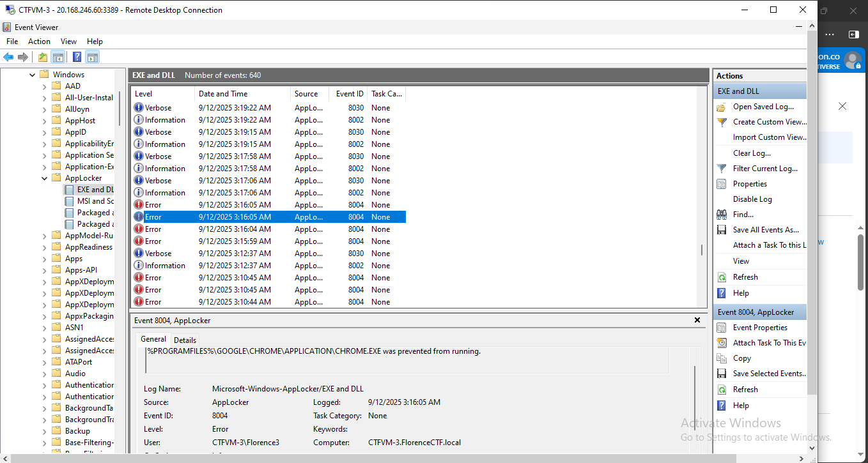Click the Event Properties icon
868x463 pixels.
tap(722, 328)
